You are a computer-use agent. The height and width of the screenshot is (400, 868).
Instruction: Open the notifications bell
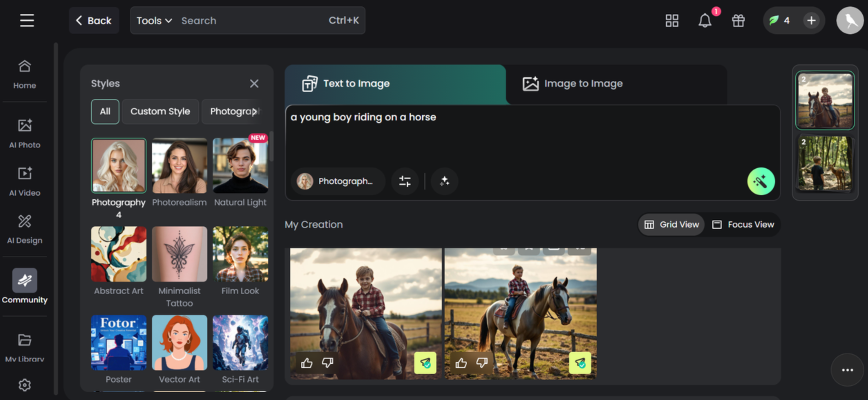704,21
